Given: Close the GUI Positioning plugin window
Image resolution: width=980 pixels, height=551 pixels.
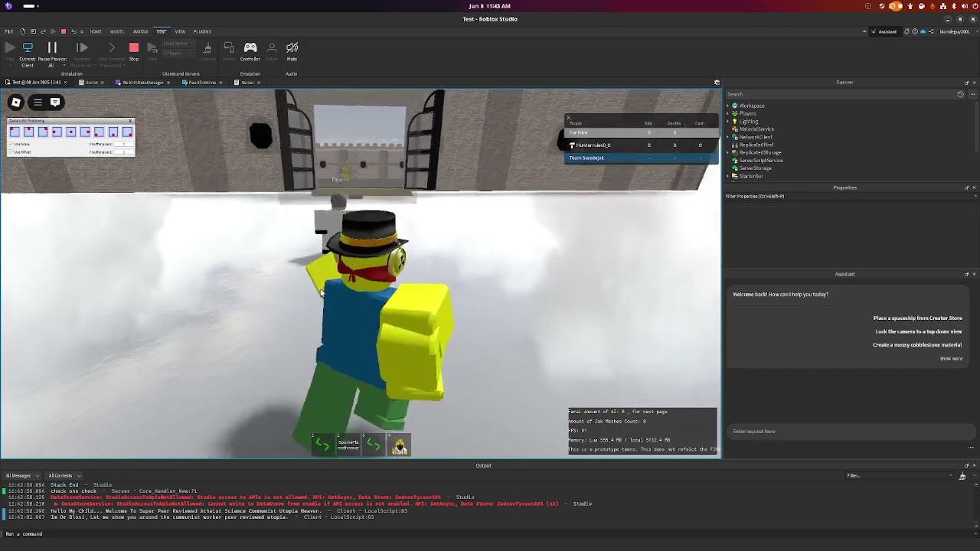Looking at the screenshot, I should (x=130, y=121).
